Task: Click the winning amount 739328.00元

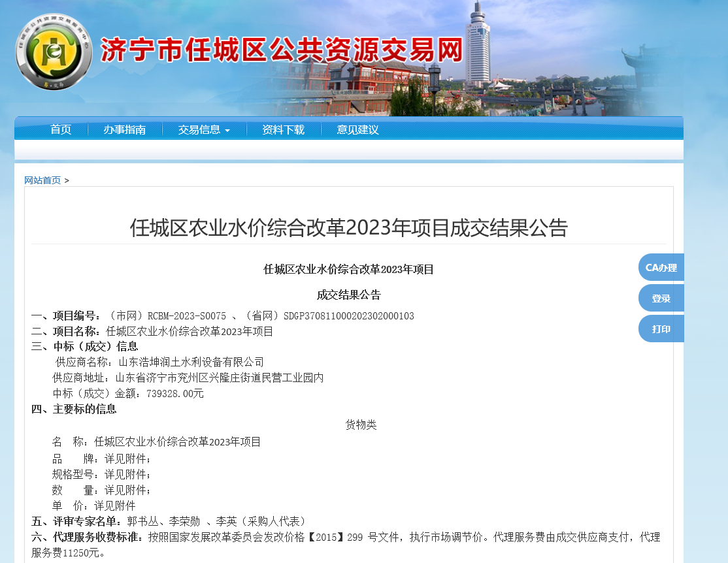Action: 175,393
